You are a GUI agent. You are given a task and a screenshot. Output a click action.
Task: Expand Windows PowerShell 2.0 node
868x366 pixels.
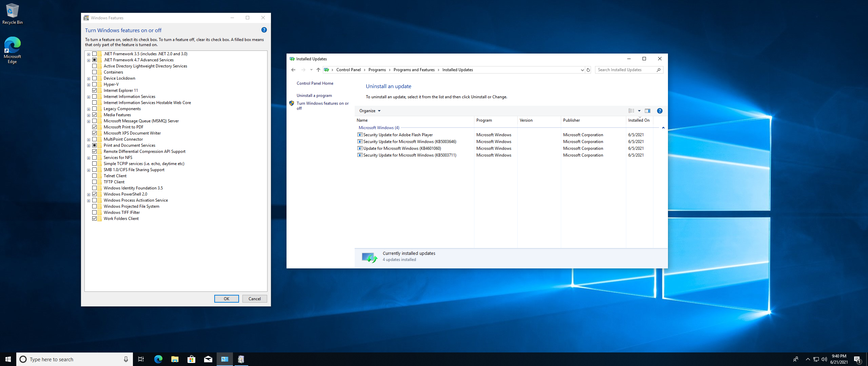[x=88, y=195]
